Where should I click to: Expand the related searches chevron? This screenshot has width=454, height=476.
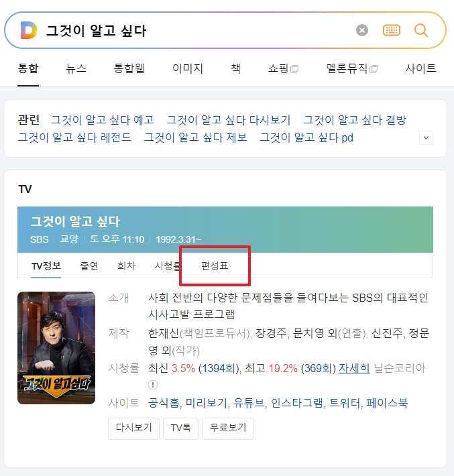coord(426,137)
